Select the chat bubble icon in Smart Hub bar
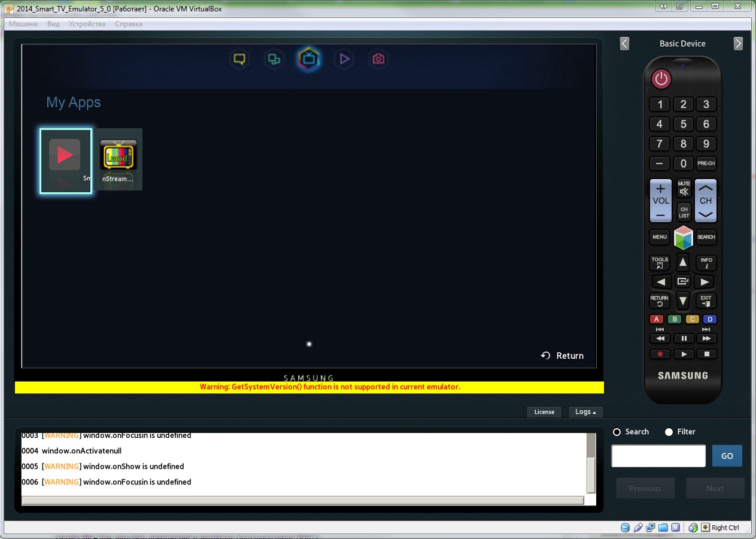756x539 pixels. pos(239,59)
